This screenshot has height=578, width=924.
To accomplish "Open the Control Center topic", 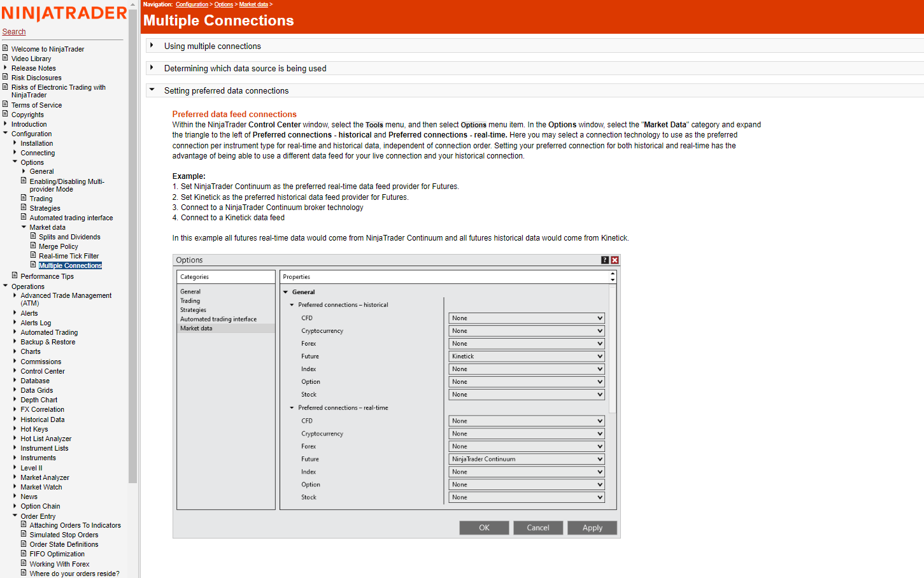I will point(43,371).
